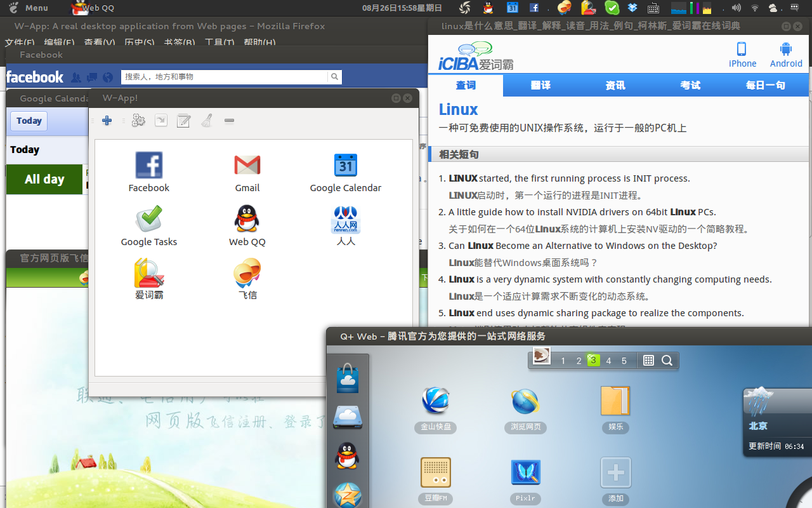Switch to Q+ desktop page 1
This screenshot has width=812, height=508.
click(x=563, y=361)
